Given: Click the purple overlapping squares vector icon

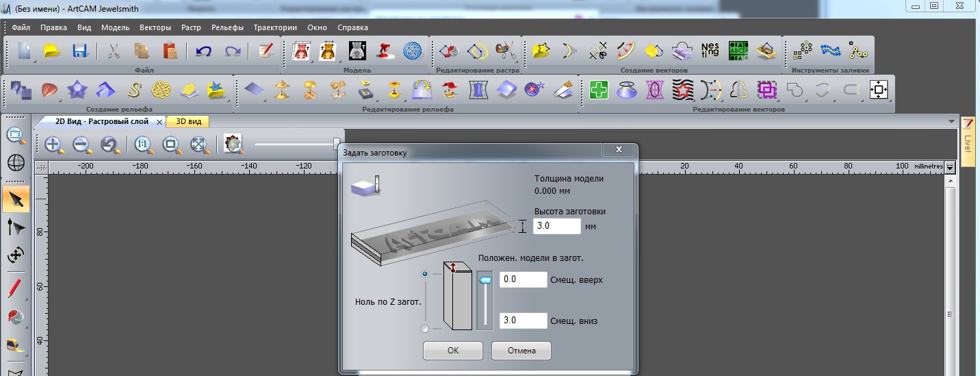Looking at the screenshot, I should tap(766, 90).
